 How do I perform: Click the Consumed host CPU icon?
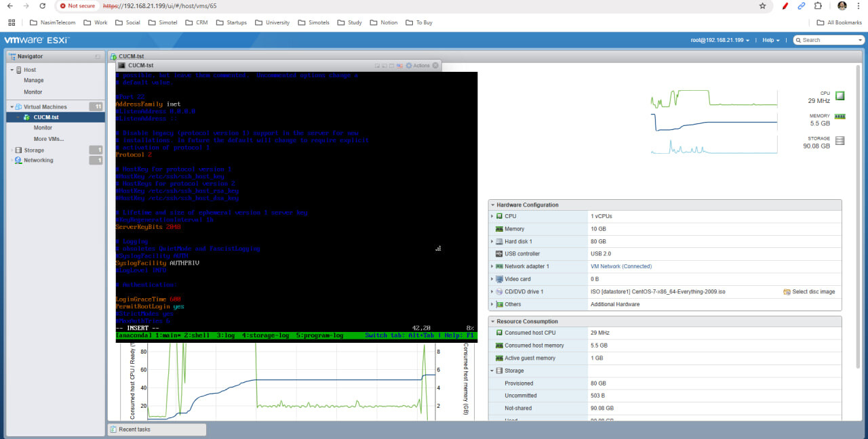(x=499, y=333)
